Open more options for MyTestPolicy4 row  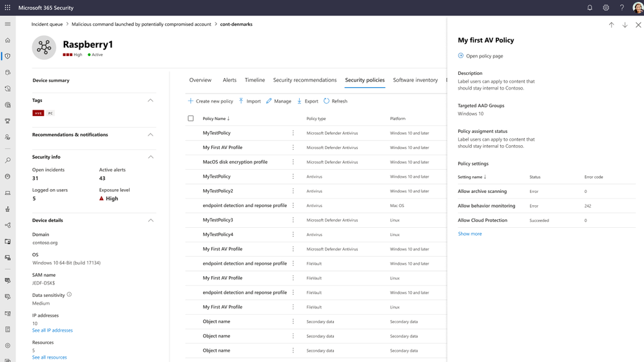(293, 234)
